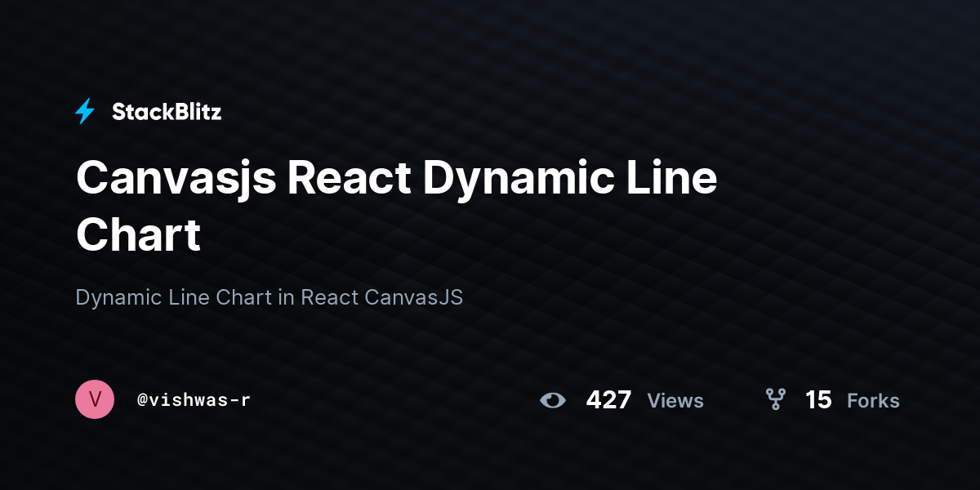Click the word React in the title
Image resolution: width=980 pixels, height=490 pixels.
point(350,177)
